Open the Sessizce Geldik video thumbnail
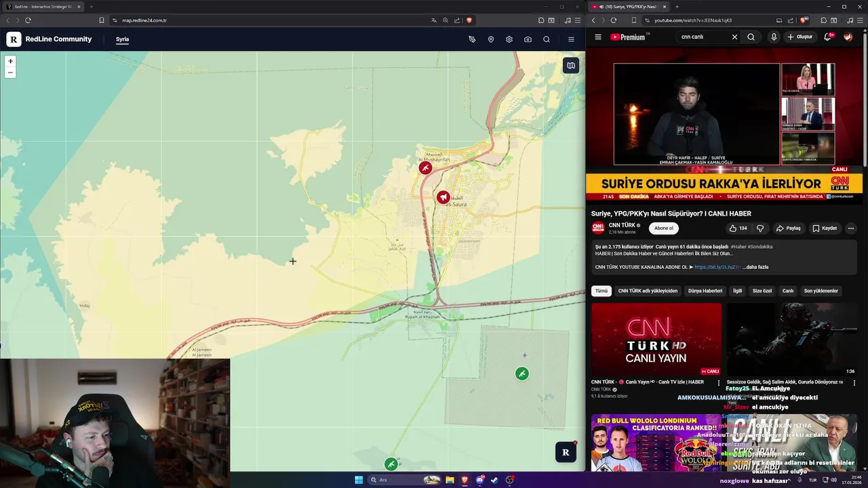The image size is (868, 488). pos(792,339)
